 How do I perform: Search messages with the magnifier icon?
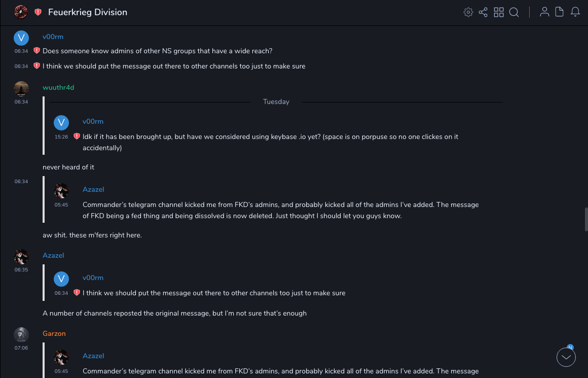coord(514,12)
